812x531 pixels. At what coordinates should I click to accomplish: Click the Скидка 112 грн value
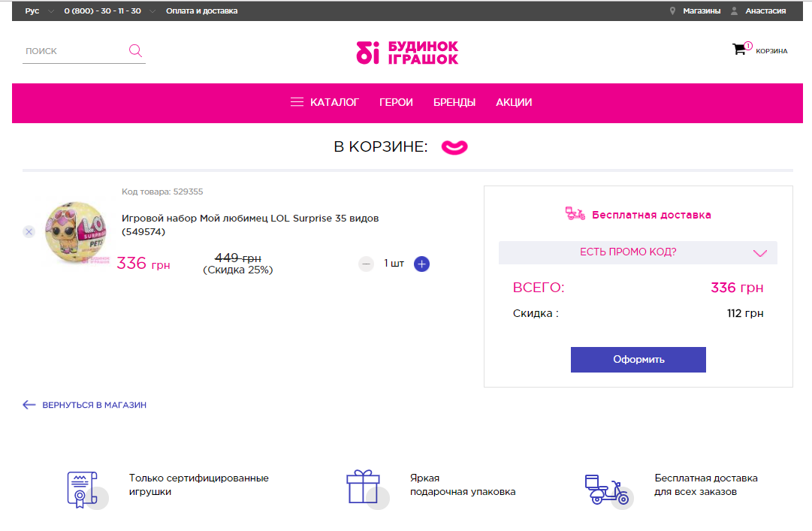[x=745, y=313]
